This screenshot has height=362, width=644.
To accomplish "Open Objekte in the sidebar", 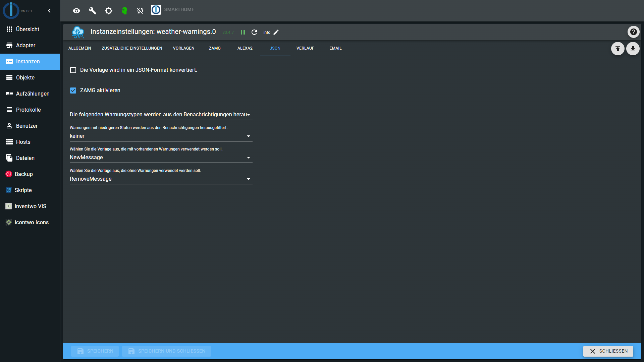I will tap(30, 77).
